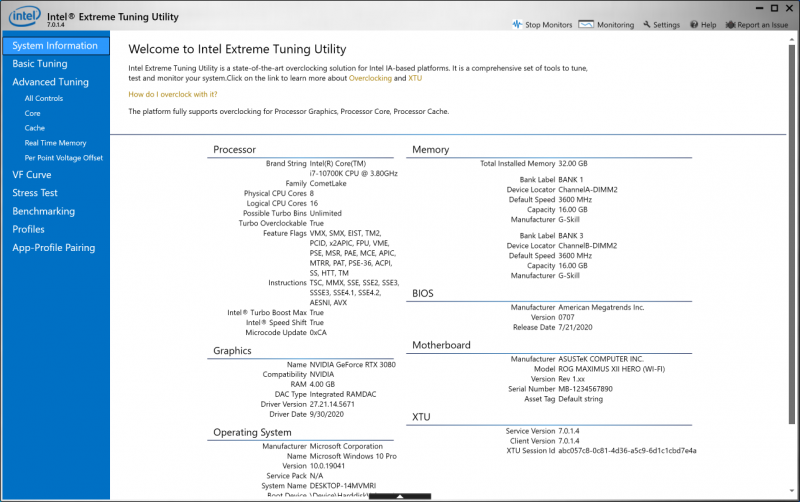This screenshot has width=800, height=502.
Task: Click the Graphics section heading
Action: [x=232, y=350]
